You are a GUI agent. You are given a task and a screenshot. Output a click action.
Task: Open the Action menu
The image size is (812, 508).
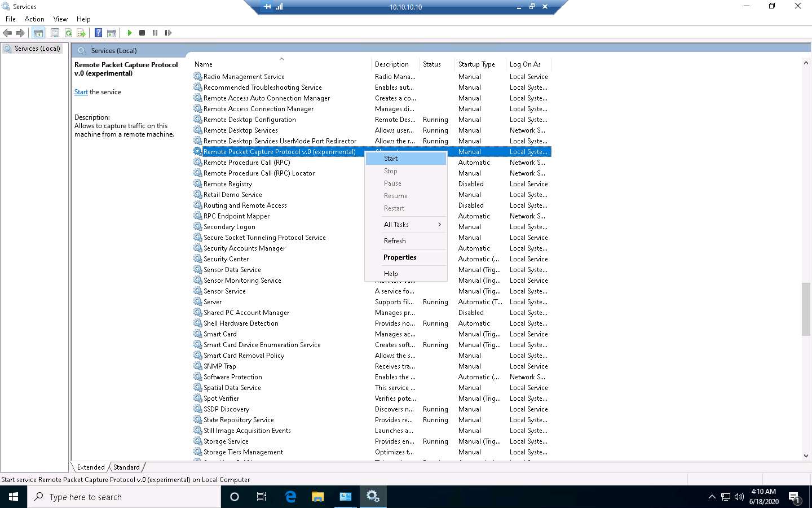34,19
